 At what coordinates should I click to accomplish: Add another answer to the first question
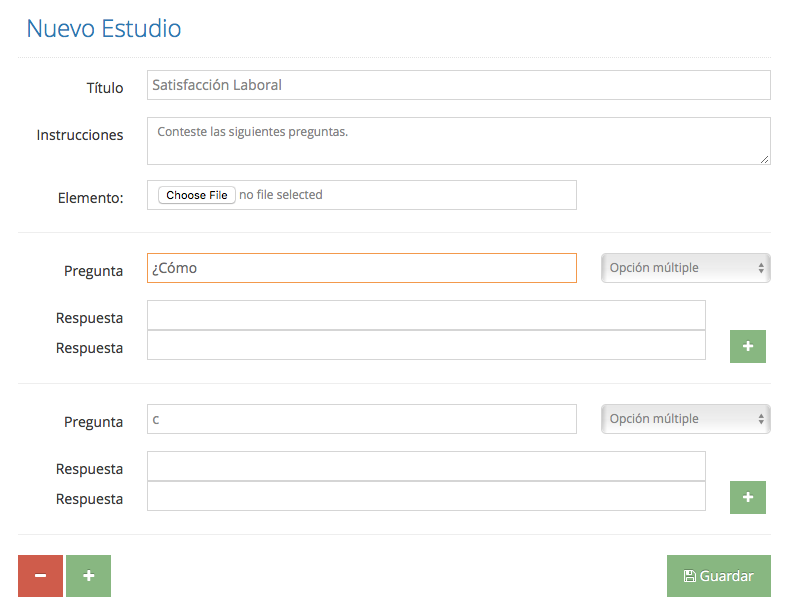[x=748, y=346]
